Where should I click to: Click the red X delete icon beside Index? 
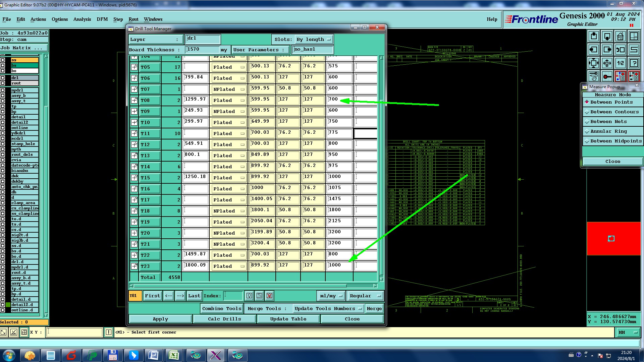click(269, 296)
